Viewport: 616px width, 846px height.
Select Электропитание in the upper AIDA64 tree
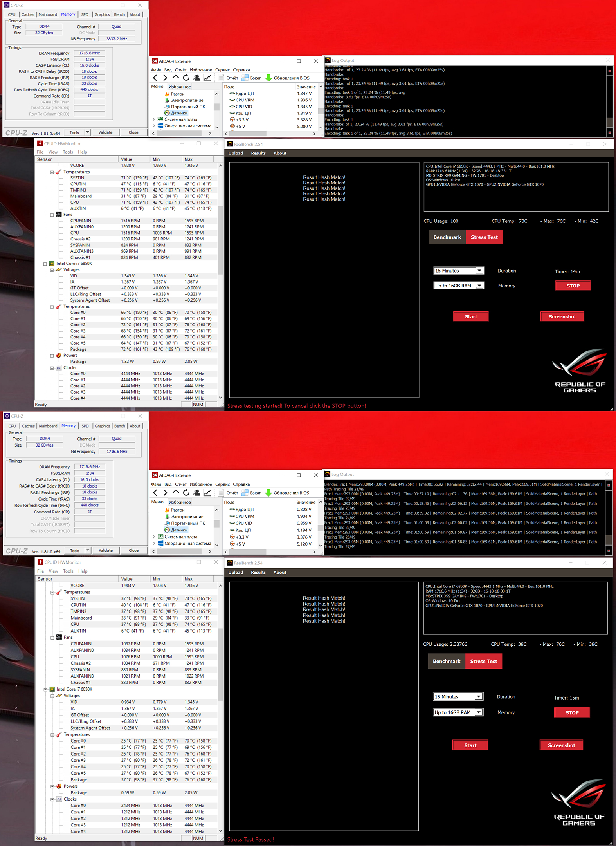click(x=187, y=100)
